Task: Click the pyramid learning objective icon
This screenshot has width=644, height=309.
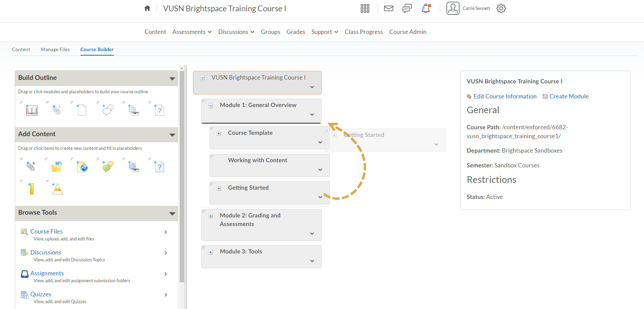Action: pos(57,189)
